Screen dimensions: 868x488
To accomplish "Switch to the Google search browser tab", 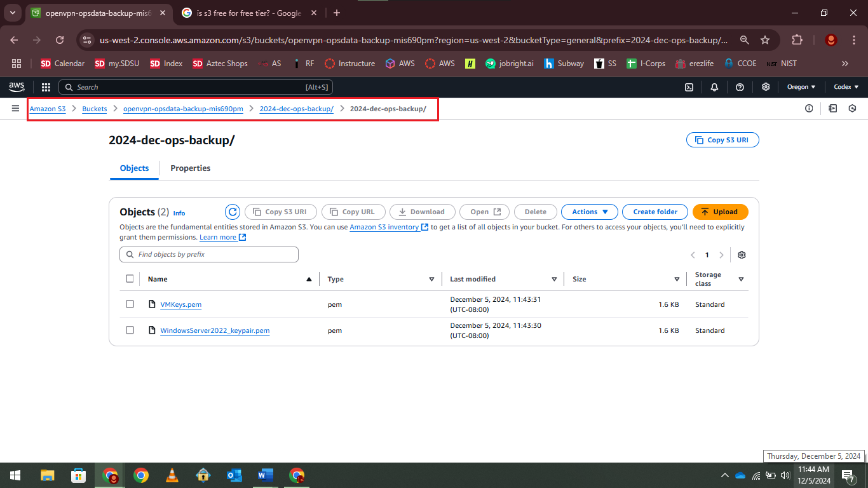I will [x=249, y=13].
